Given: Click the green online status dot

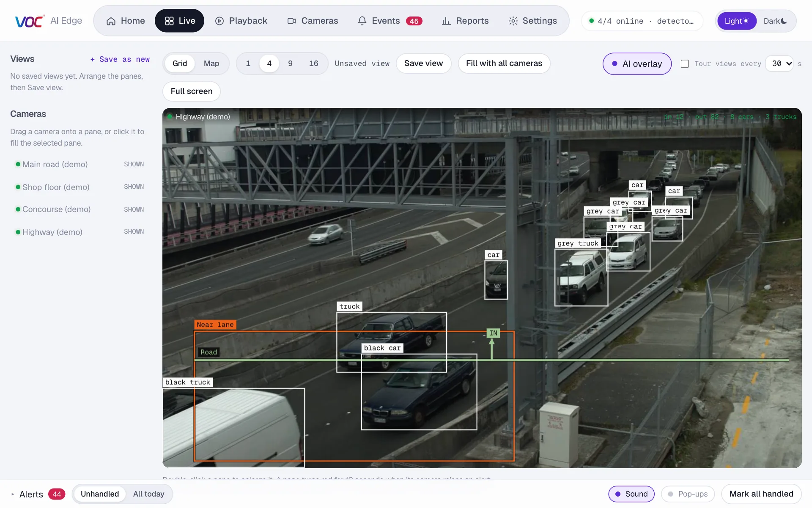Looking at the screenshot, I should click(x=592, y=21).
